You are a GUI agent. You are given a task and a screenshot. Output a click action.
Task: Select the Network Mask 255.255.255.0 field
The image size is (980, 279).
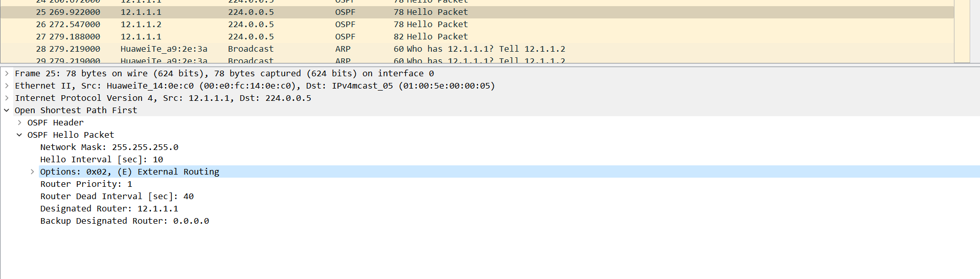109,147
